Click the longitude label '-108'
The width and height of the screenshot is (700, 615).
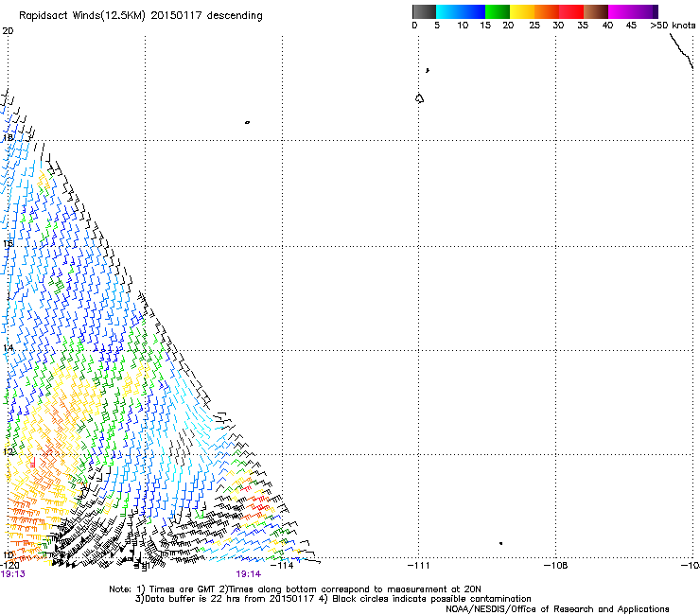(556, 565)
